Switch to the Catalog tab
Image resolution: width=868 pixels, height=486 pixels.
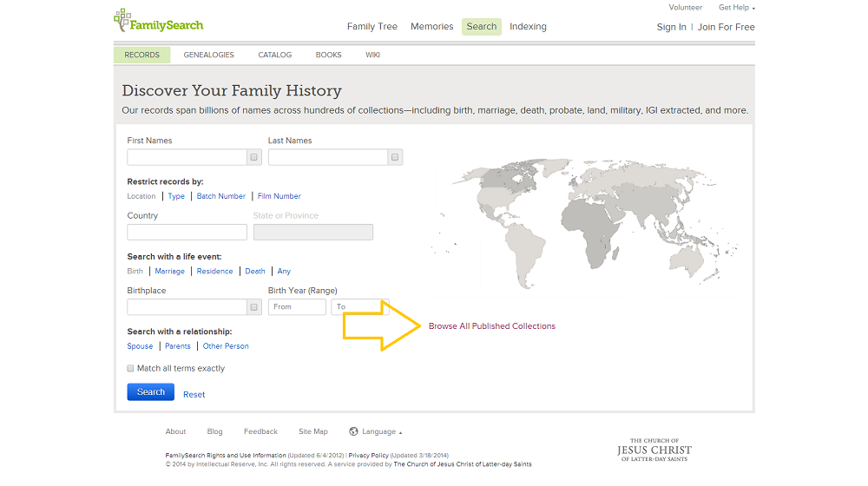[x=274, y=55]
